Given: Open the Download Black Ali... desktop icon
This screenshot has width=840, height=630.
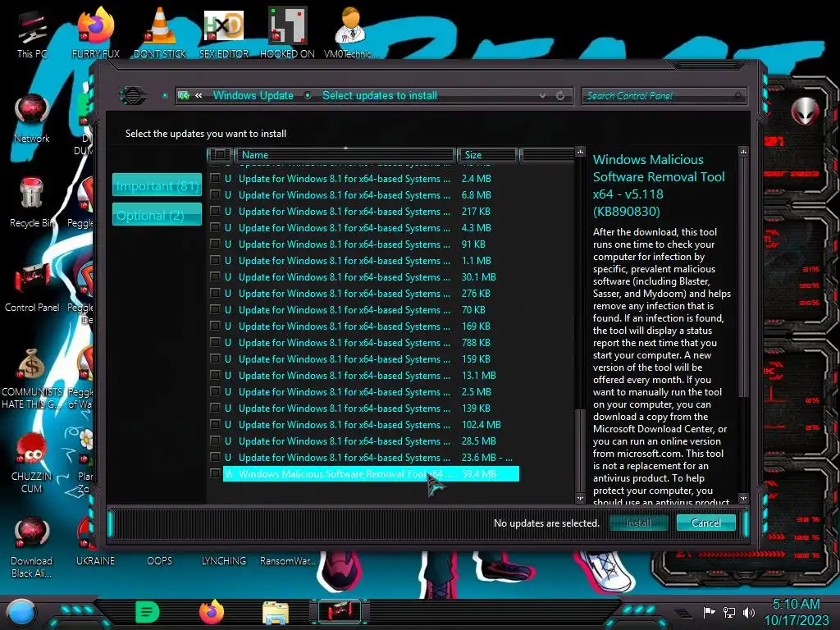Looking at the screenshot, I should coord(32,546).
